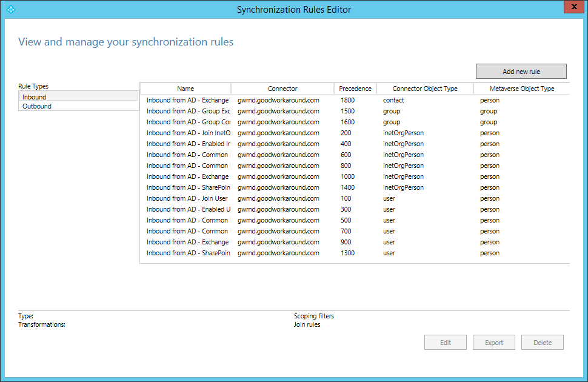The image size is (588, 382).
Task: Switch to Outbound rule type
Action: tap(79, 106)
